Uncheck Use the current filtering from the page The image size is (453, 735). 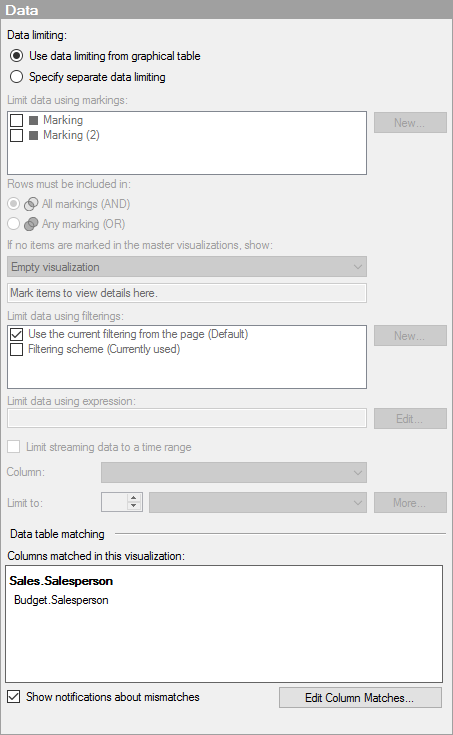[x=16, y=334]
